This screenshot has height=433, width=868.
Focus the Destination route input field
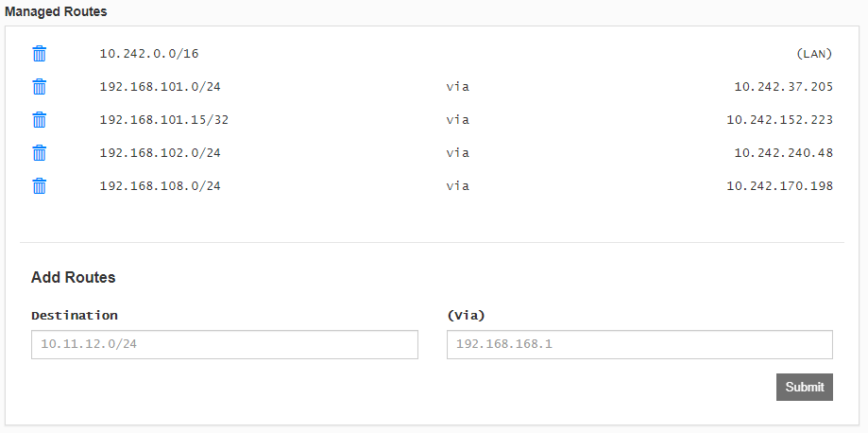224,344
